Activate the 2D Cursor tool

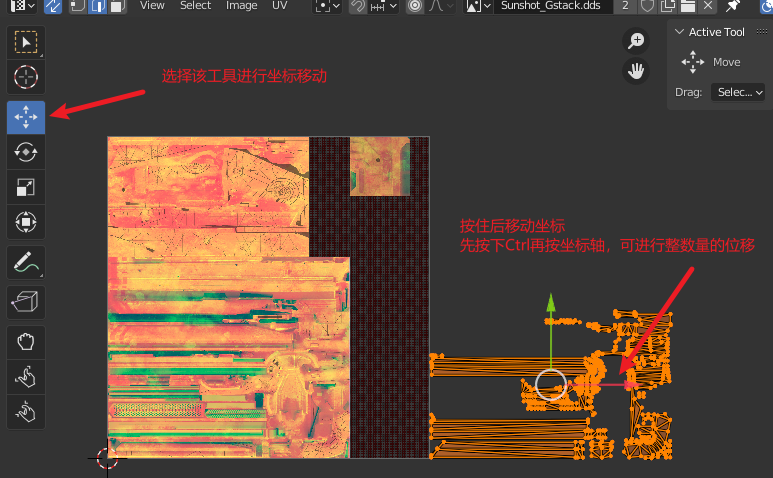pos(26,76)
